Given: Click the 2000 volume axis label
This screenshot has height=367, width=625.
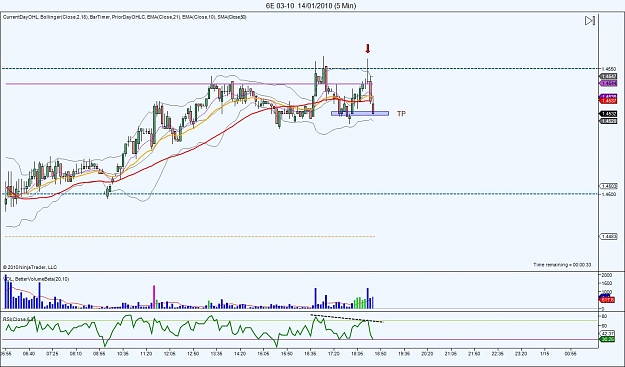Looking at the screenshot, I should coord(607,275).
